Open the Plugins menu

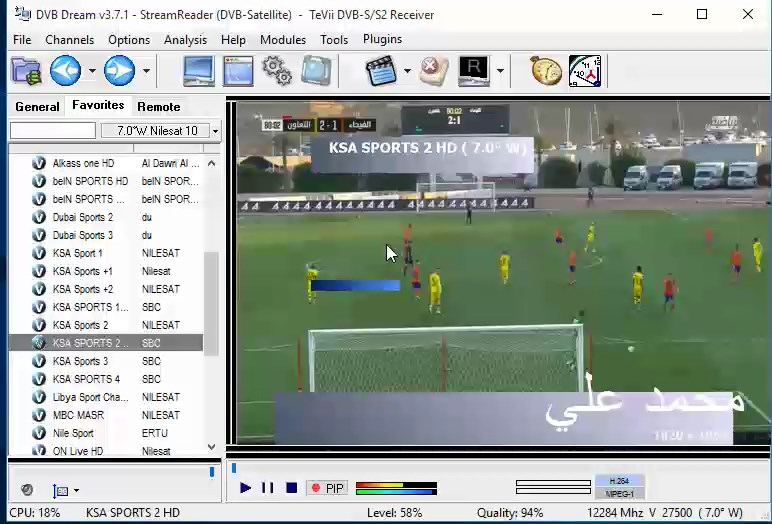382,39
